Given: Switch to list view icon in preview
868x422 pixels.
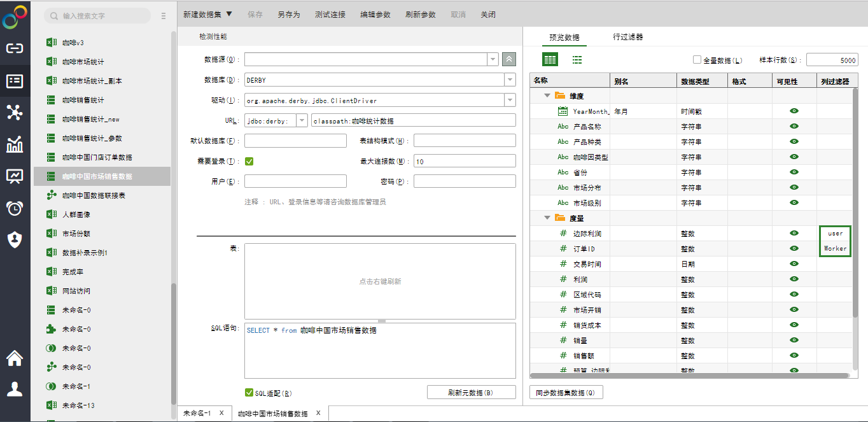Looking at the screenshot, I should click(x=577, y=60).
